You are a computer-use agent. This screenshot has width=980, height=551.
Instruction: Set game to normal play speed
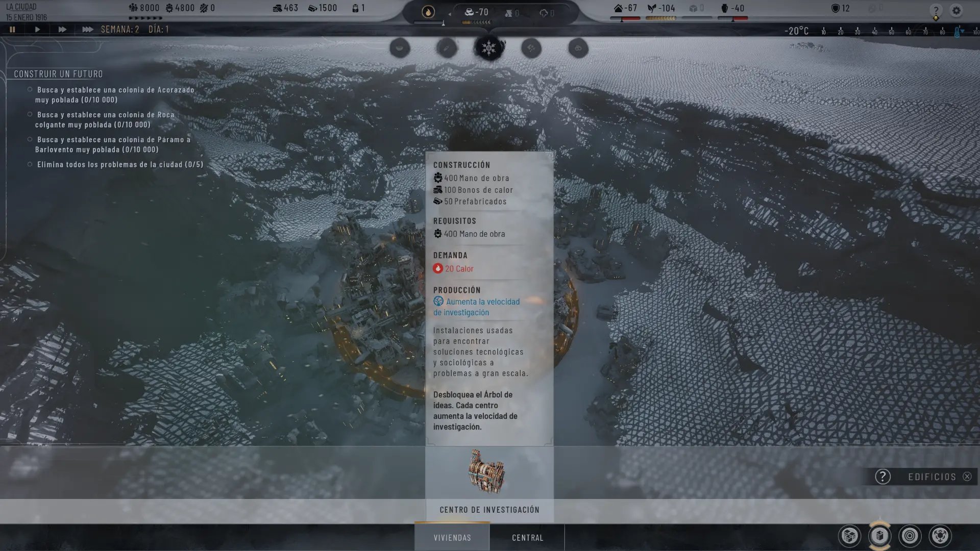[x=37, y=30]
